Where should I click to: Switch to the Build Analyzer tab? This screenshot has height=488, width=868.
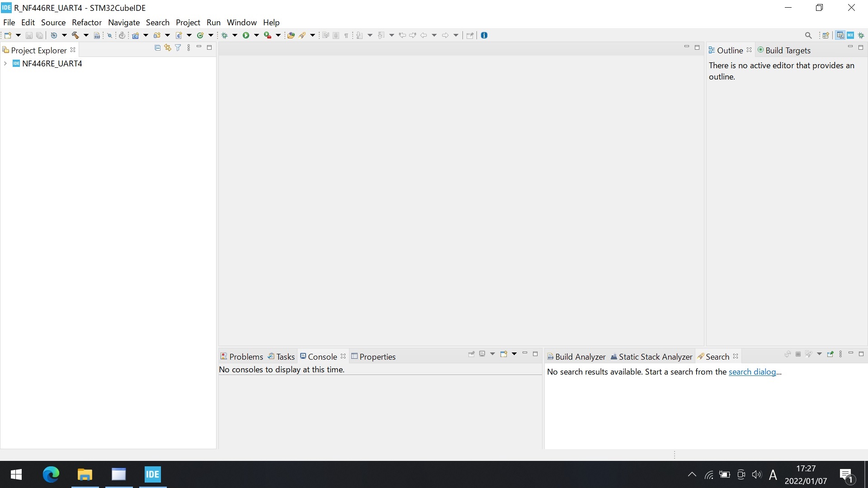(576, 357)
